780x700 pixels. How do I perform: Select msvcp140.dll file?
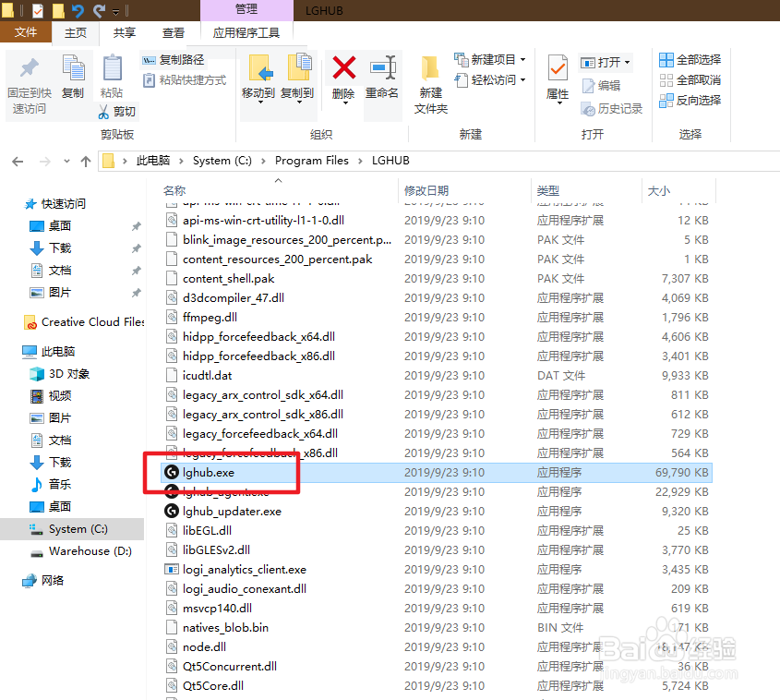pos(218,608)
